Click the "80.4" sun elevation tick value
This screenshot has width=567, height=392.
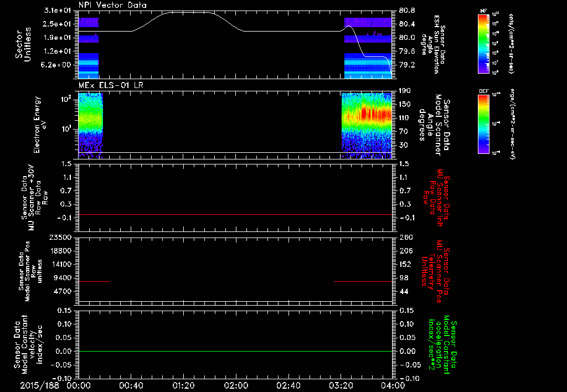tap(407, 24)
